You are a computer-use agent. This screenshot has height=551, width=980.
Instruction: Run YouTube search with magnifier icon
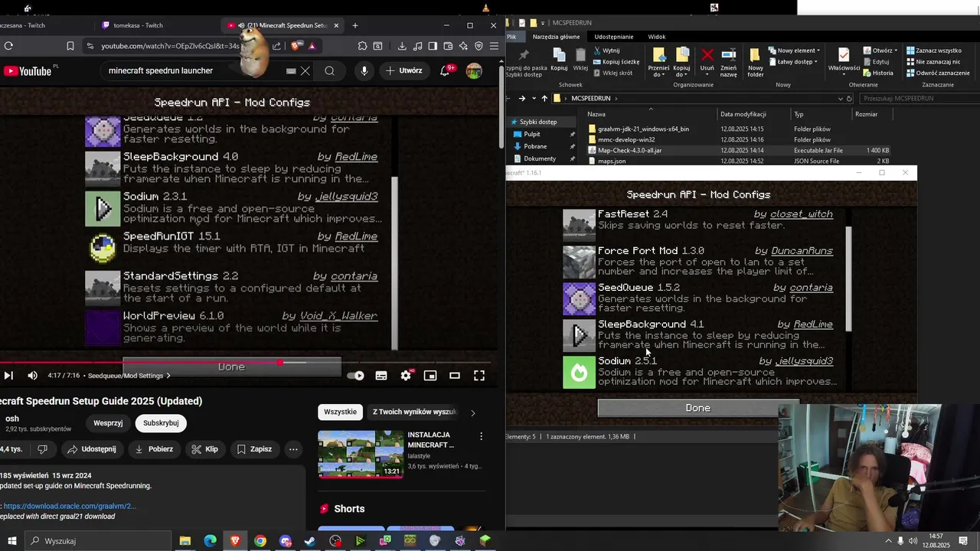coord(329,71)
